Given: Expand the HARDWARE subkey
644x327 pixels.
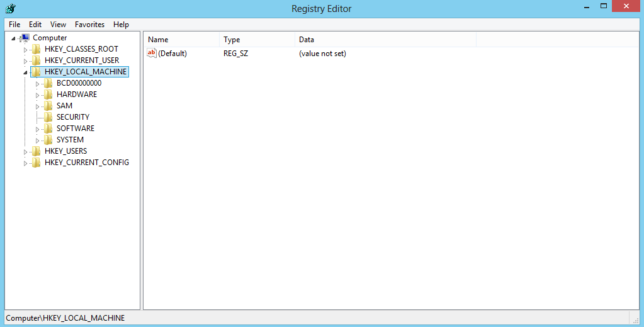Looking at the screenshot, I should coord(37,95).
